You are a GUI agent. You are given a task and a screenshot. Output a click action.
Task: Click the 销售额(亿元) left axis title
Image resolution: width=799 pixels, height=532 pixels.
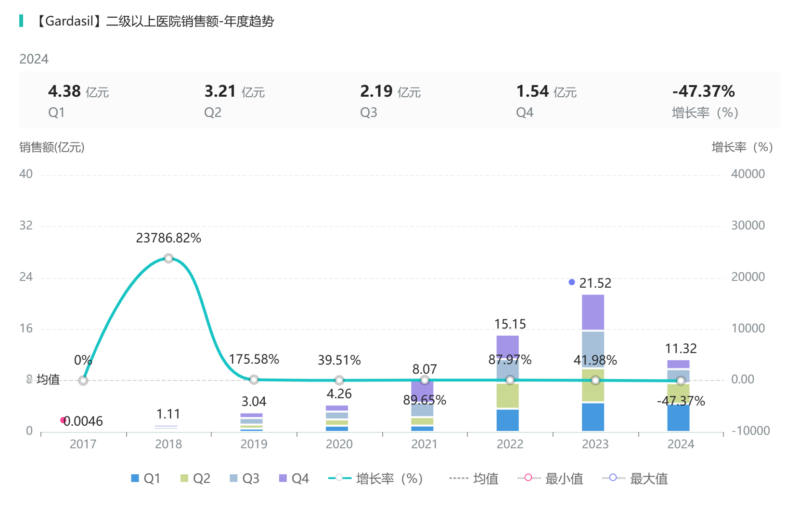[52, 147]
